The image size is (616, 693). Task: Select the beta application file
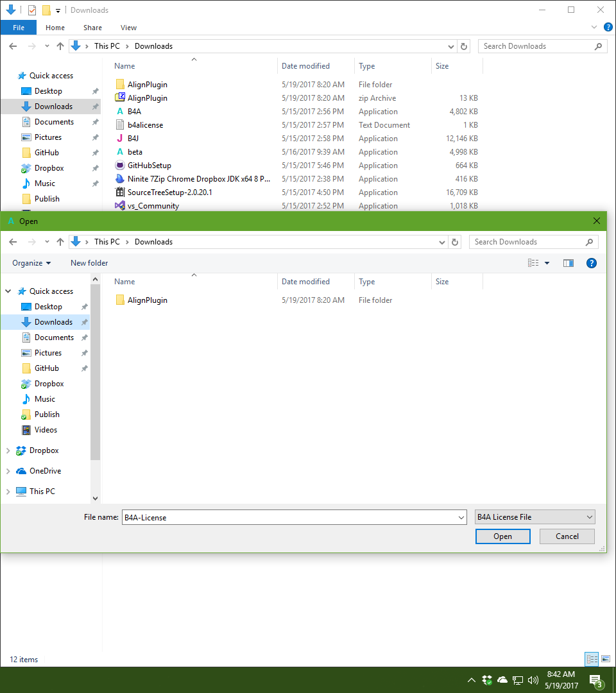click(x=135, y=152)
